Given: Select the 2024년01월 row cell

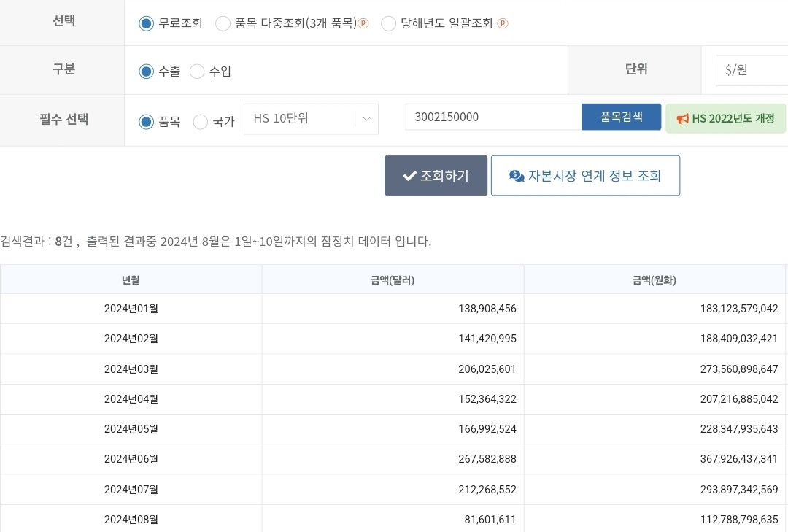Looking at the screenshot, I should (x=131, y=309).
